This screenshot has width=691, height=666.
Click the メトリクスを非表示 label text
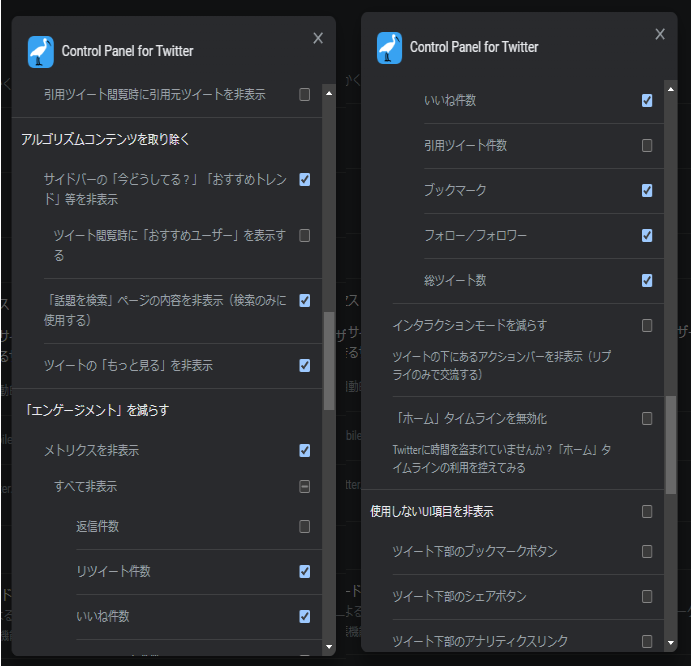point(91,450)
